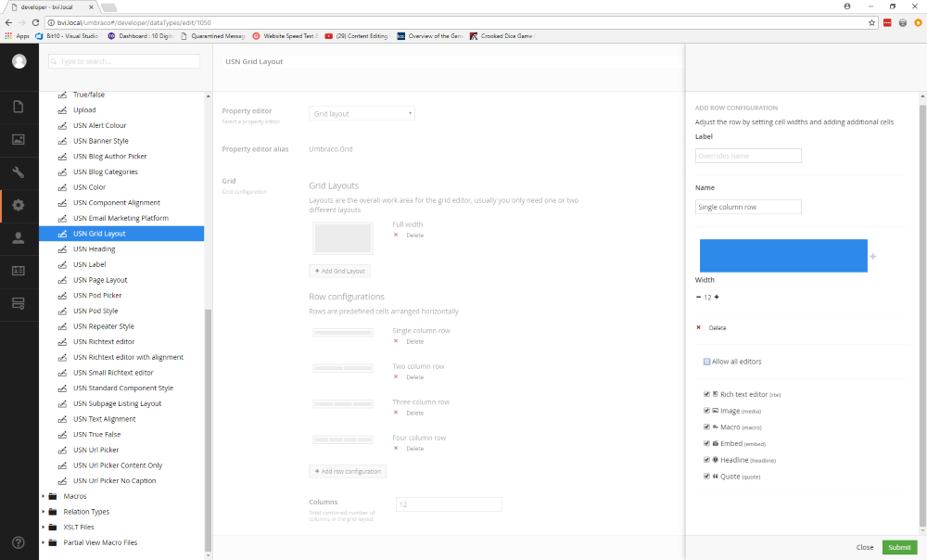Click Delete link under Single column row
Image resolution: width=927 pixels, height=560 pixels.
pos(415,342)
